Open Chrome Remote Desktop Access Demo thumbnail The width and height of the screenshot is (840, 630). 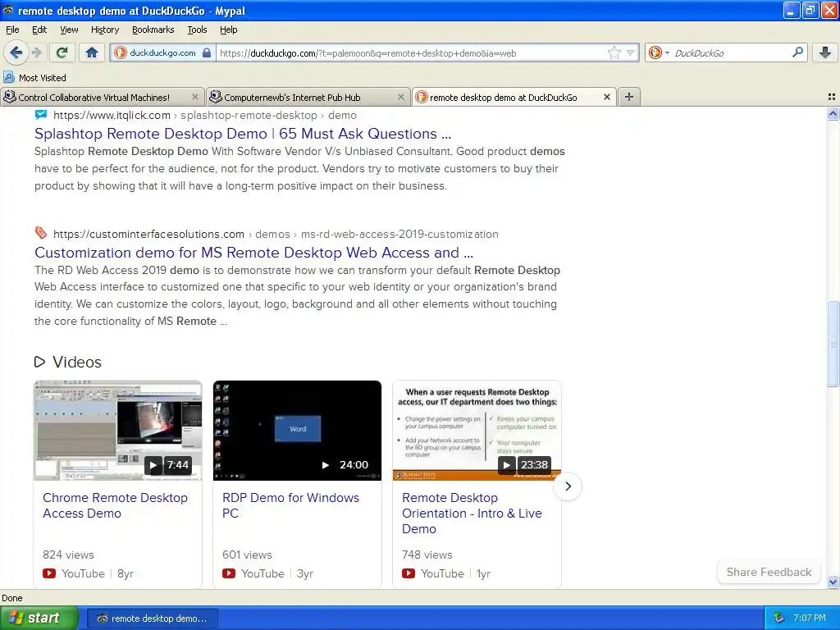pyautogui.click(x=118, y=431)
